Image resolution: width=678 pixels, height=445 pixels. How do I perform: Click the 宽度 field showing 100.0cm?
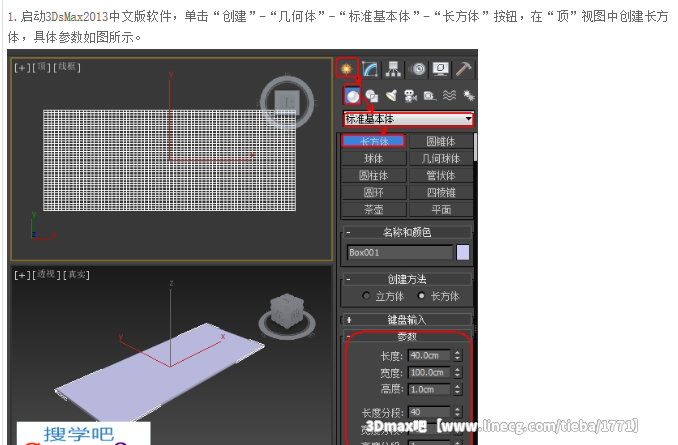coord(429,372)
